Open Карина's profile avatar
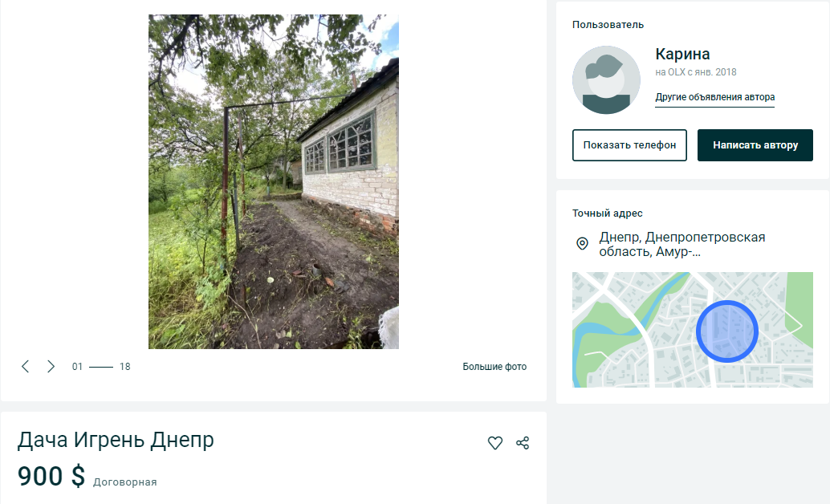The width and height of the screenshot is (830, 504). coord(606,79)
